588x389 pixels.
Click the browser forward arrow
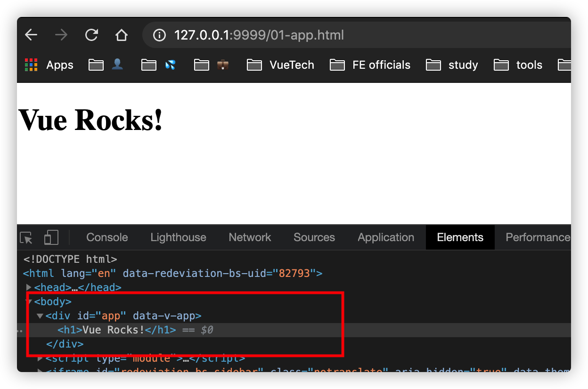click(x=61, y=35)
